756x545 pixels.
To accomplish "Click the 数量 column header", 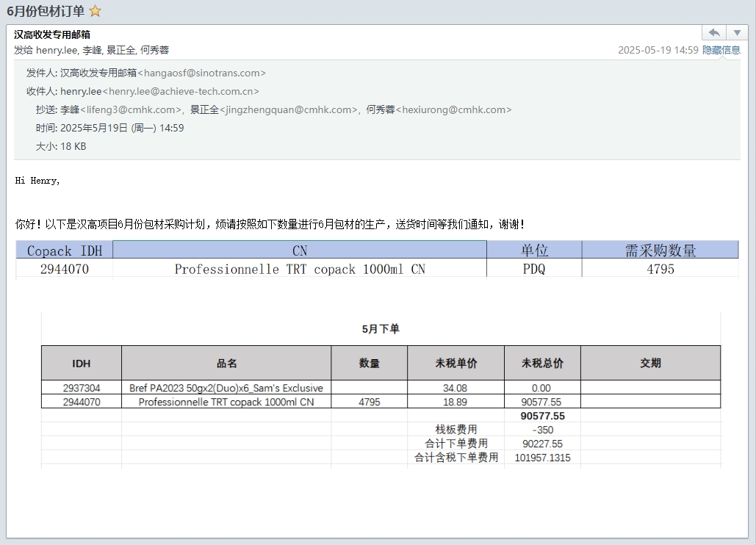I will [370, 364].
